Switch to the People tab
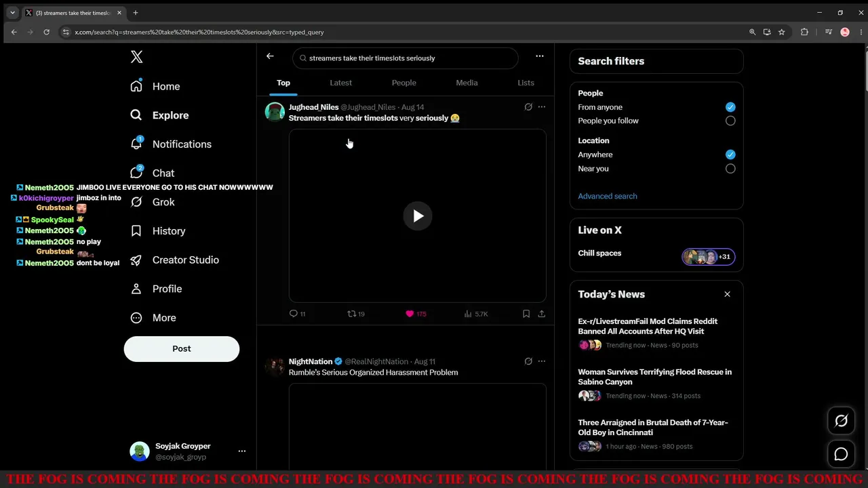This screenshot has width=868, height=488. [404, 83]
